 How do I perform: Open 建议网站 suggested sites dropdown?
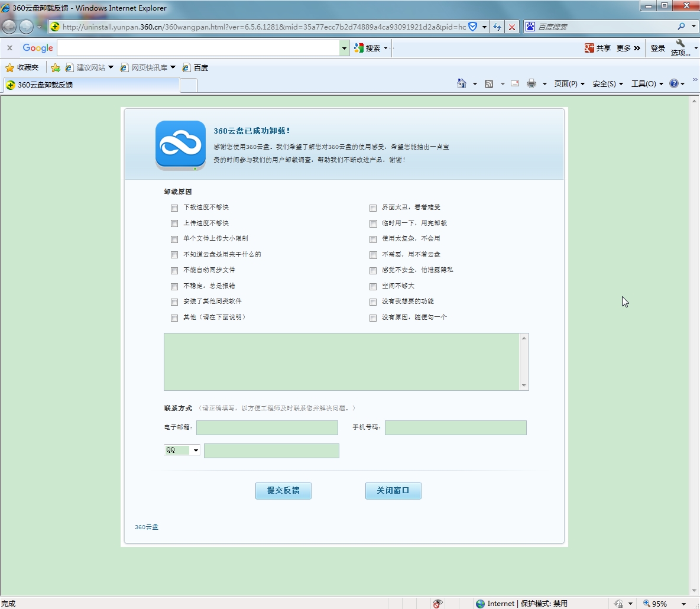[89, 67]
